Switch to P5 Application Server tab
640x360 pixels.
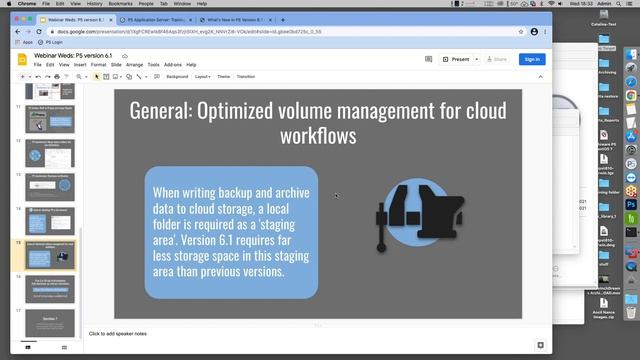(156, 20)
